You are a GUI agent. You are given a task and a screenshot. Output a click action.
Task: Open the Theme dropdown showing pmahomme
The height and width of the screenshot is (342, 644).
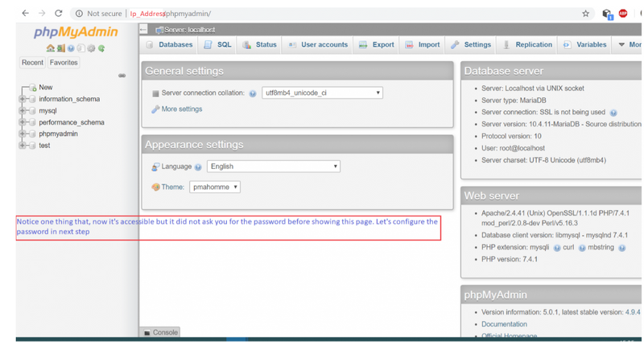pos(215,187)
